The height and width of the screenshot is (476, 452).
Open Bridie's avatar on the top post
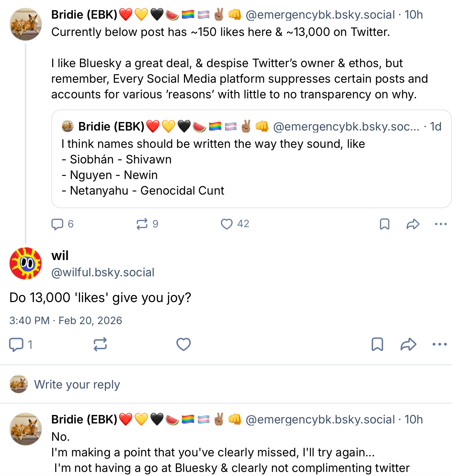[x=26, y=24]
